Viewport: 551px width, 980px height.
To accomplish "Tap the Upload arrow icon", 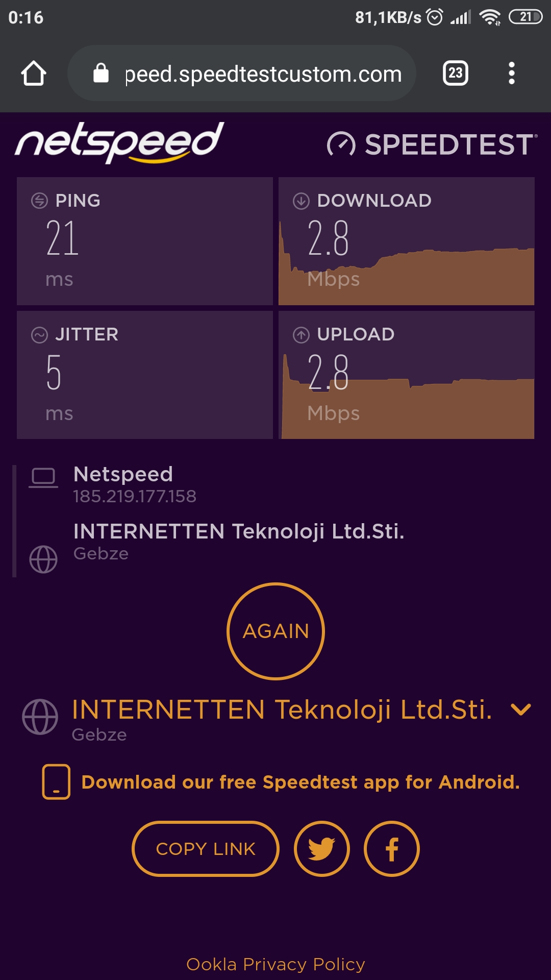I will (301, 335).
